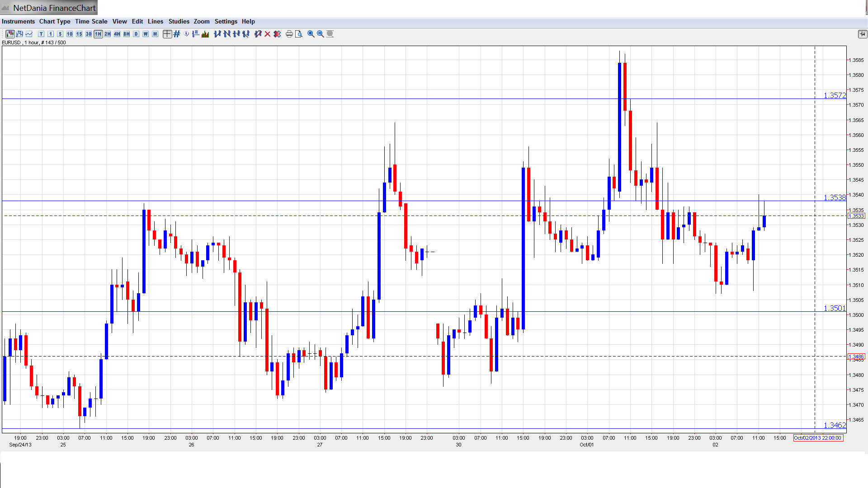The height and width of the screenshot is (488, 868).
Task: Toggle the daily D time scale
Action: coord(136,34)
